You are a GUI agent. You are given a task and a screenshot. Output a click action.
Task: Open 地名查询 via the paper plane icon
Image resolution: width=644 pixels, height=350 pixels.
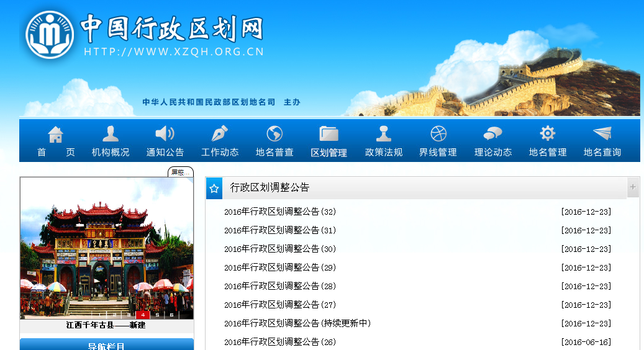pyautogui.click(x=602, y=134)
